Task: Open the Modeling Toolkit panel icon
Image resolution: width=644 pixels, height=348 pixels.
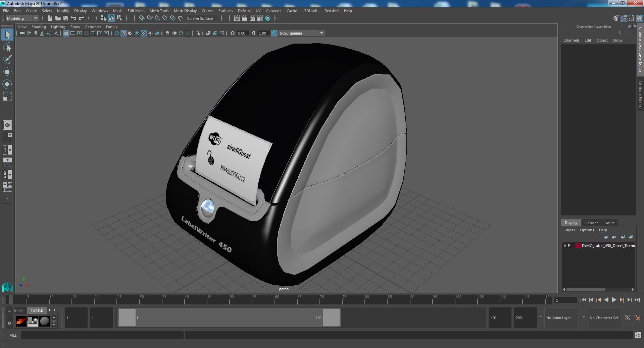Action: [x=616, y=18]
